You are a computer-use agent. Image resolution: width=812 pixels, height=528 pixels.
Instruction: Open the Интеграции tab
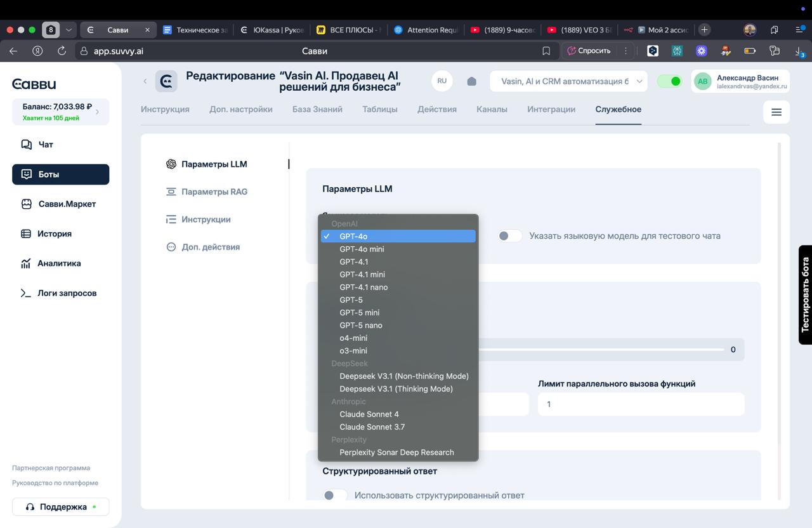point(551,109)
